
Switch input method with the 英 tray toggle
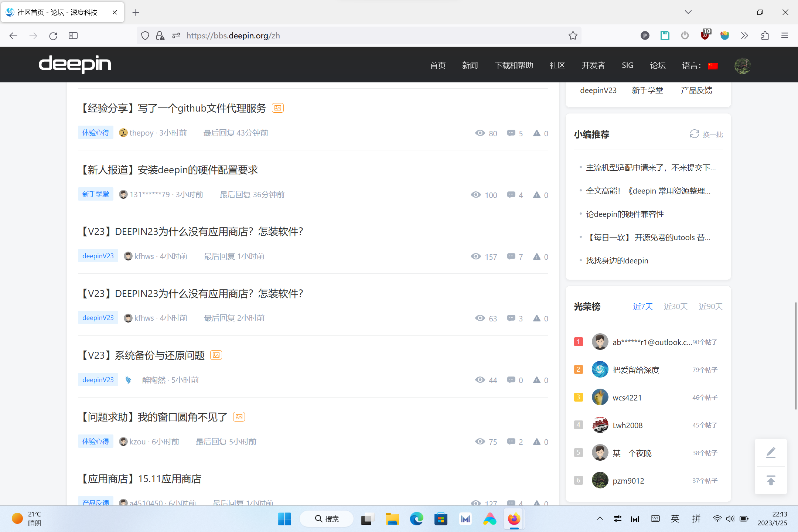(675, 519)
